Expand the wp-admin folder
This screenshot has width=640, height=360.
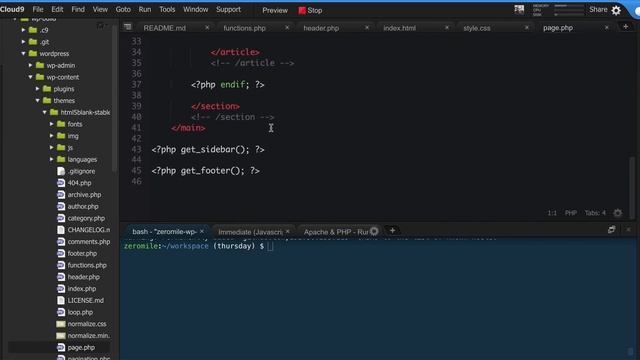tap(30, 65)
